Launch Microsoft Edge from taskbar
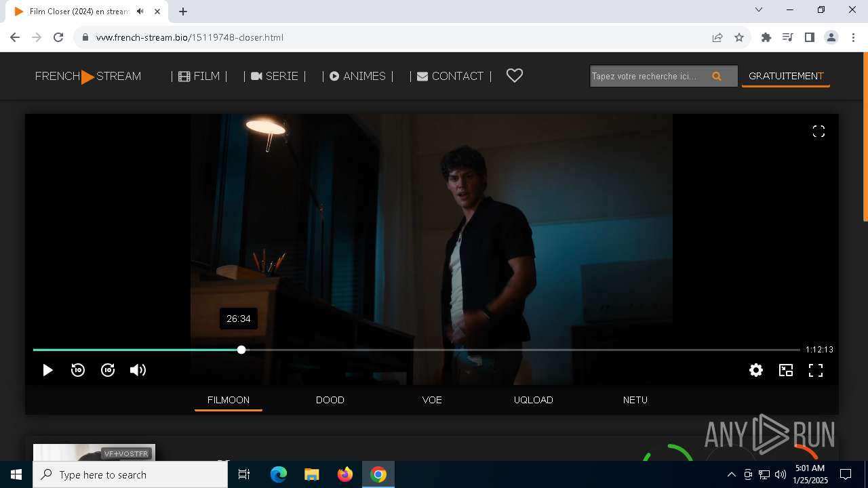Viewport: 868px width, 488px height. [279, 474]
